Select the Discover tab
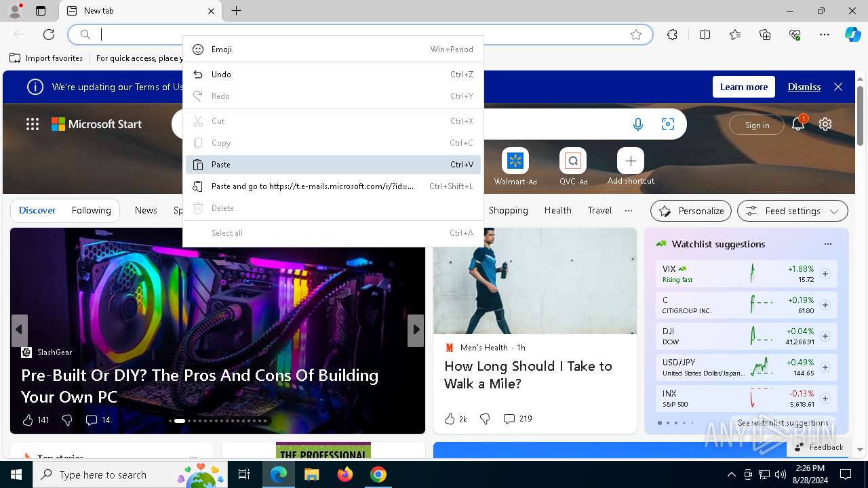This screenshot has width=868, height=488. tap(37, 210)
